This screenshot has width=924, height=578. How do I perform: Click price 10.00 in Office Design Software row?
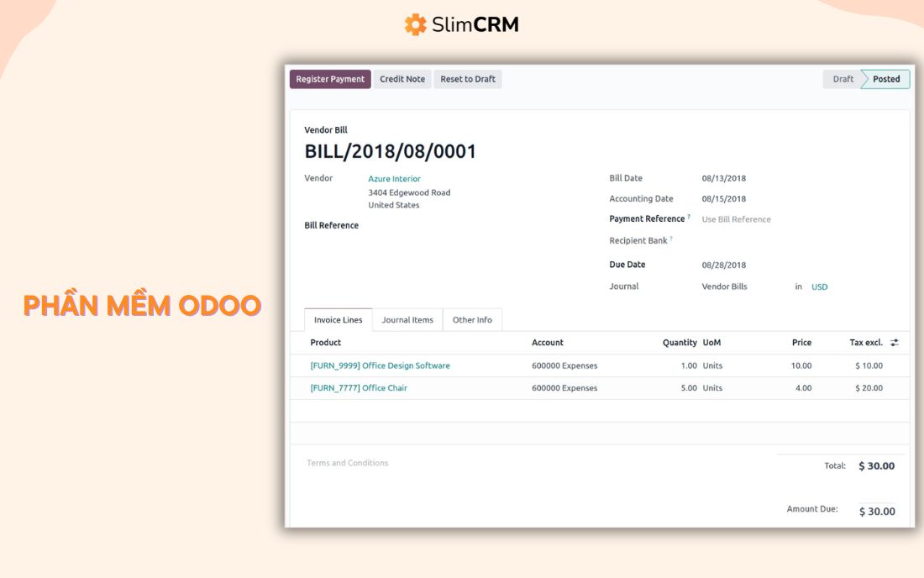801,366
